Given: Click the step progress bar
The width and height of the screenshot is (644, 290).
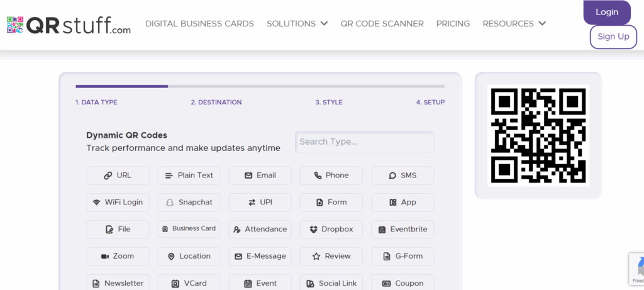Looking at the screenshot, I should point(260,86).
